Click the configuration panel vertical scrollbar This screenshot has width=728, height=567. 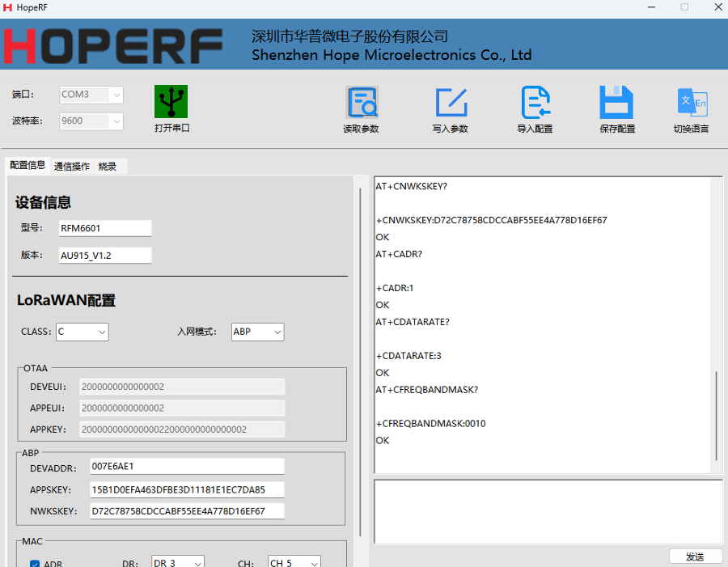[360, 362]
